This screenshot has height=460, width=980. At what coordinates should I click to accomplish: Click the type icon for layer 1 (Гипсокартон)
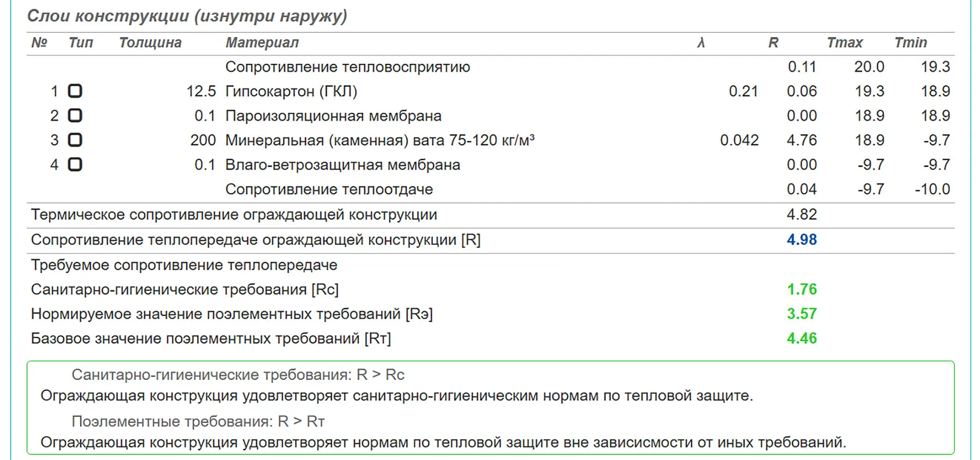tap(75, 91)
